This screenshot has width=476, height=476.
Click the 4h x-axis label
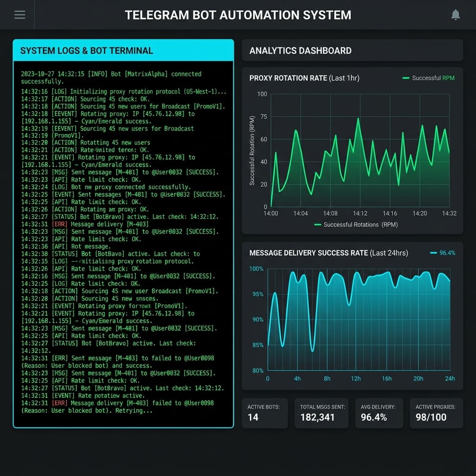(x=297, y=378)
